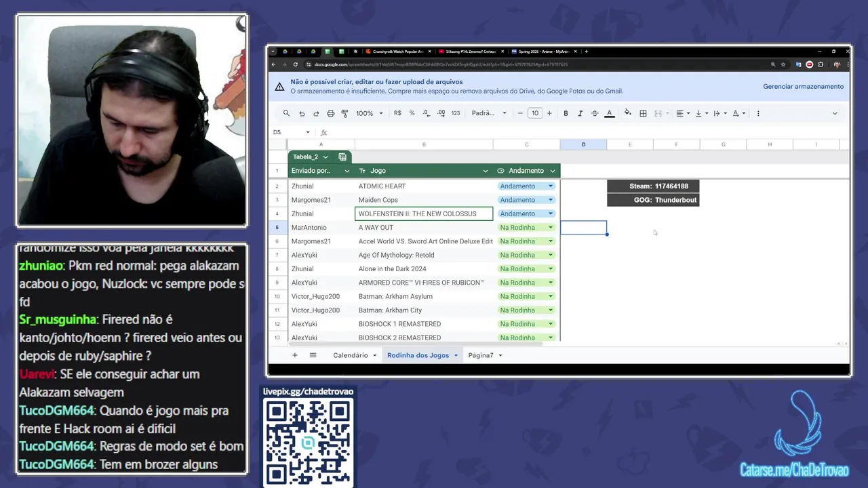Open horizontal align dropdown
Viewport: 868px width, 488px height.
click(x=683, y=113)
